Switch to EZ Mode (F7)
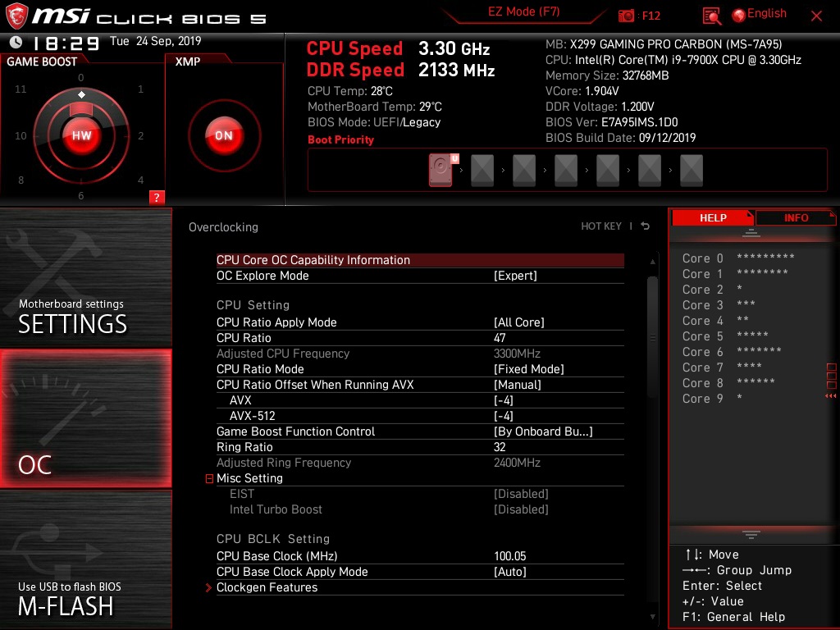The width and height of the screenshot is (840, 630). coord(524,11)
